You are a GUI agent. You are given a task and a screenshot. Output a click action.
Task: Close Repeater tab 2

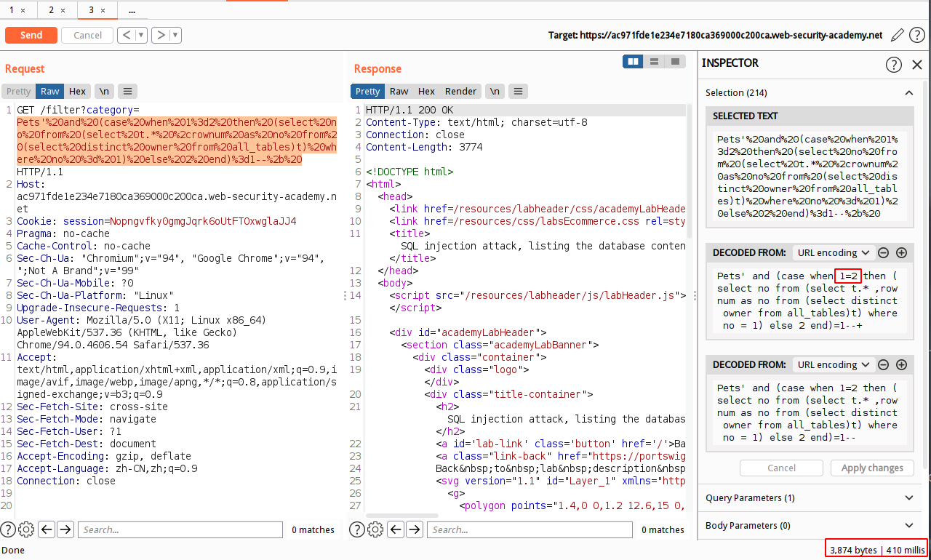pos(63,11)
